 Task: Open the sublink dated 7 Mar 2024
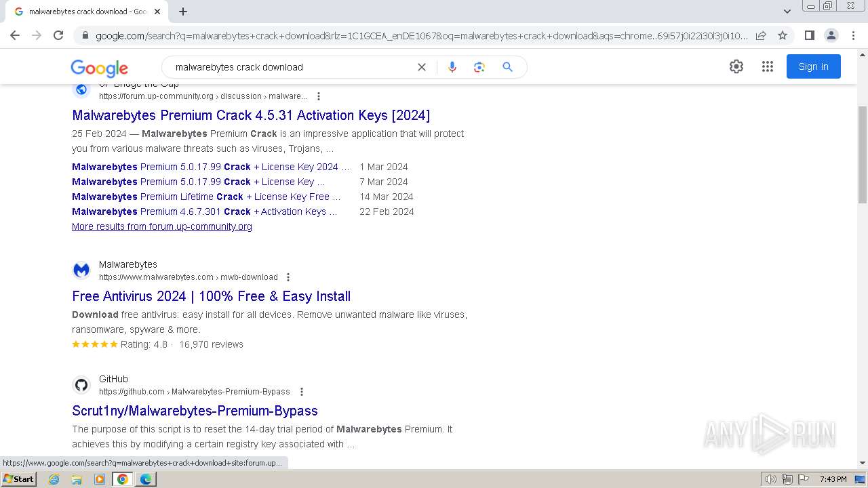click(199, 182)
